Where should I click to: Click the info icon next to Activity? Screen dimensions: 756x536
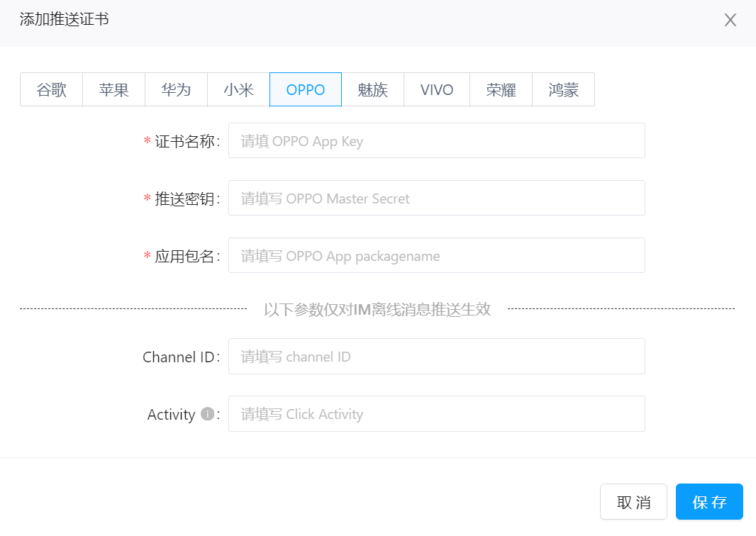(x=208, y=414)
